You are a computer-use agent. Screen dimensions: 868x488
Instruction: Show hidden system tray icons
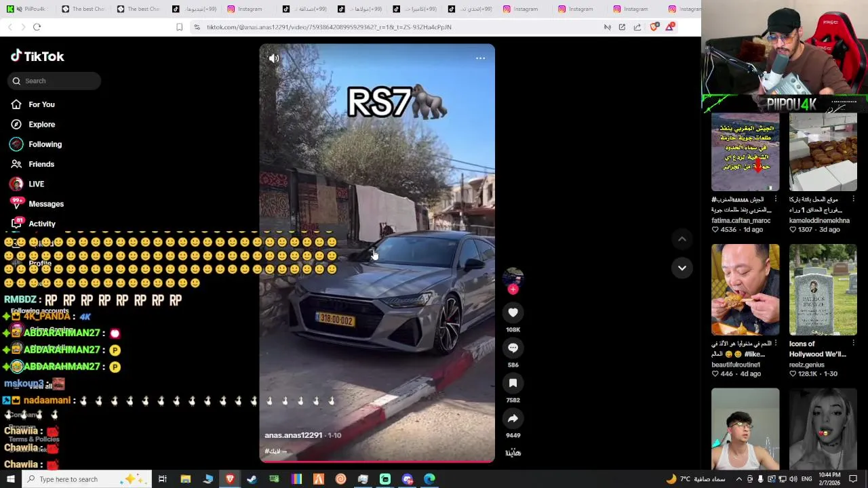(738, 479)
